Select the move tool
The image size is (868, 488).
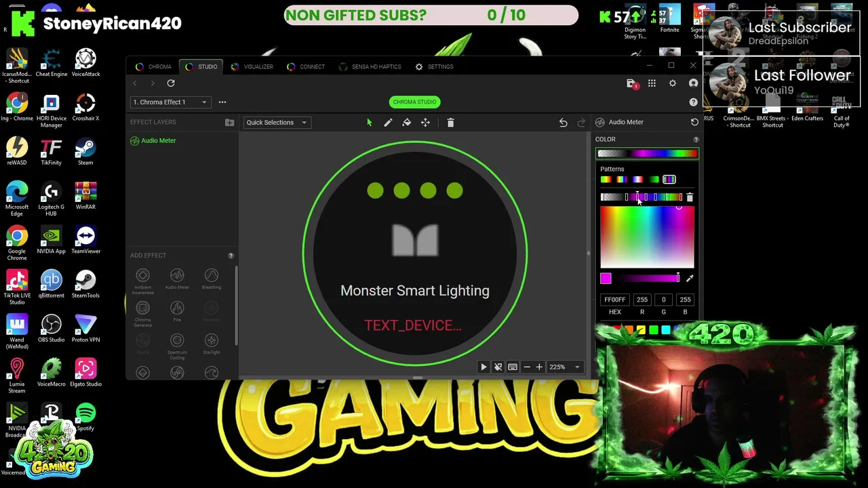point(425,123)
